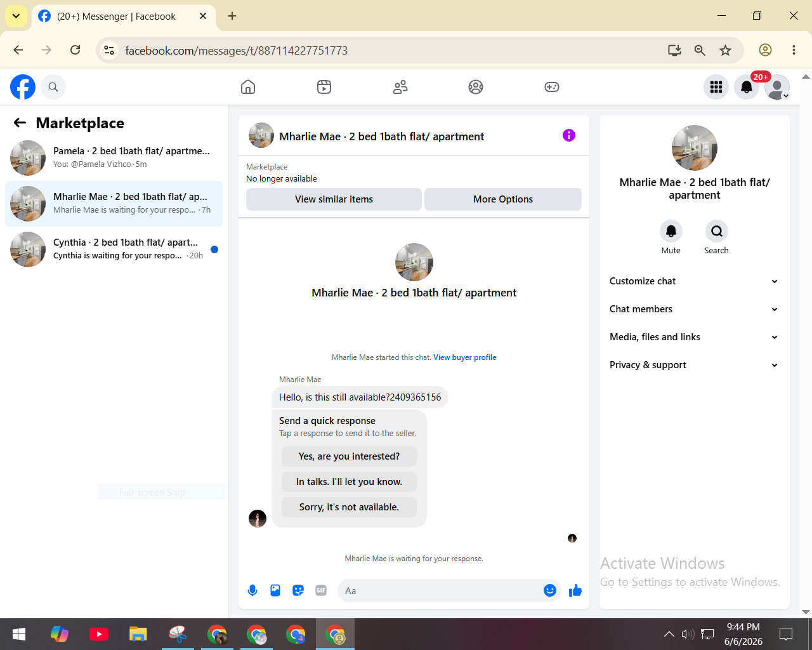Open the Friends icon in top navigation
The height and width of the screenshot is (650, 812).
pyautogui.click(x=400, y=87)
